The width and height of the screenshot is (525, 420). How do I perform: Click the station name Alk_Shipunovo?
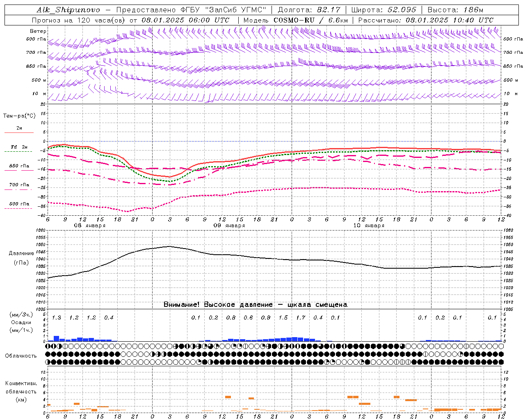68,10
